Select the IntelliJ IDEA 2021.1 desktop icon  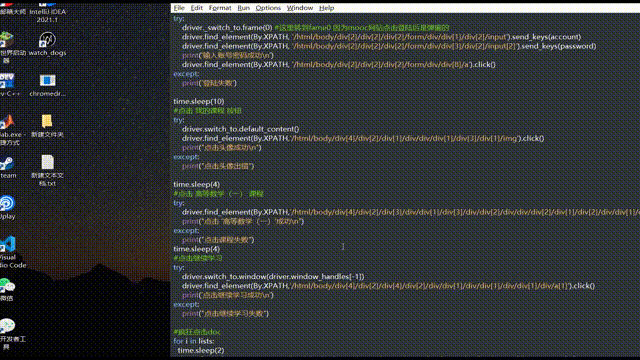coord(47,12)
